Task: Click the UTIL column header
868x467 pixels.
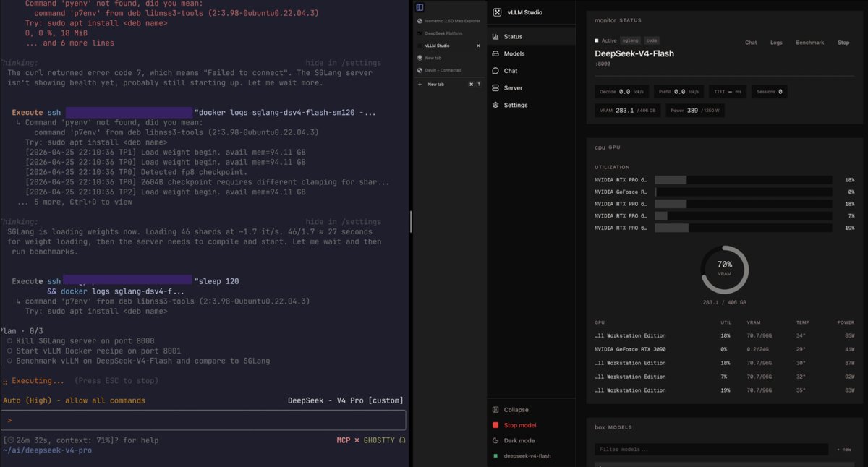Action: point(726,322)
